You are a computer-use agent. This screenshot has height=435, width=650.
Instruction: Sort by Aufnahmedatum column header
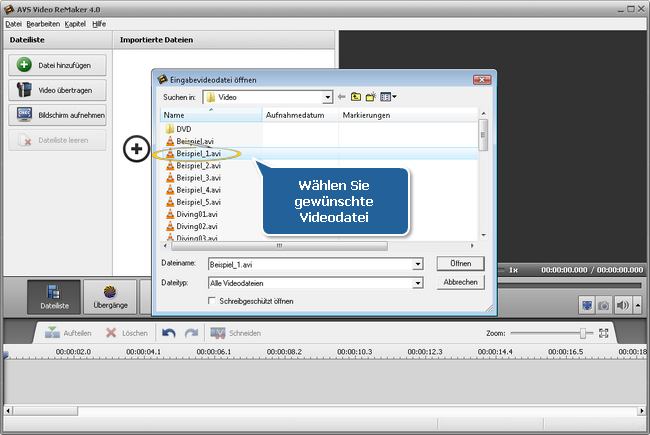tap(300, 115)
